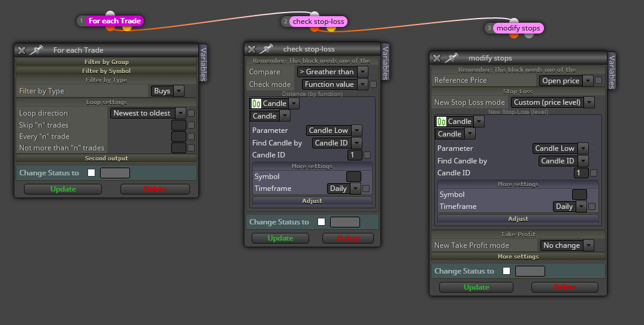Image resolution: width=644 pixels, height=325 pixels.
Task: Close the modify stops panel
Action: [x=437, y=58]
